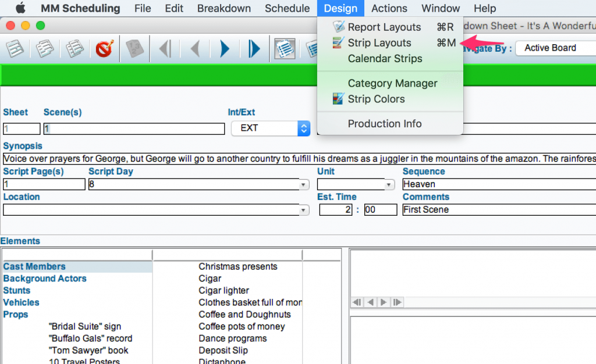
Task: Open the Apple menu
Action: [20, 8]
